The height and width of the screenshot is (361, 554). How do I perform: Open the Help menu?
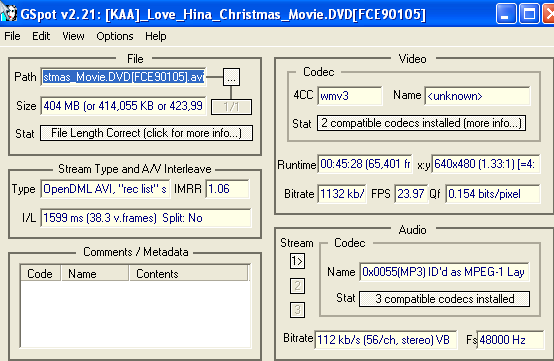[155, 36]
